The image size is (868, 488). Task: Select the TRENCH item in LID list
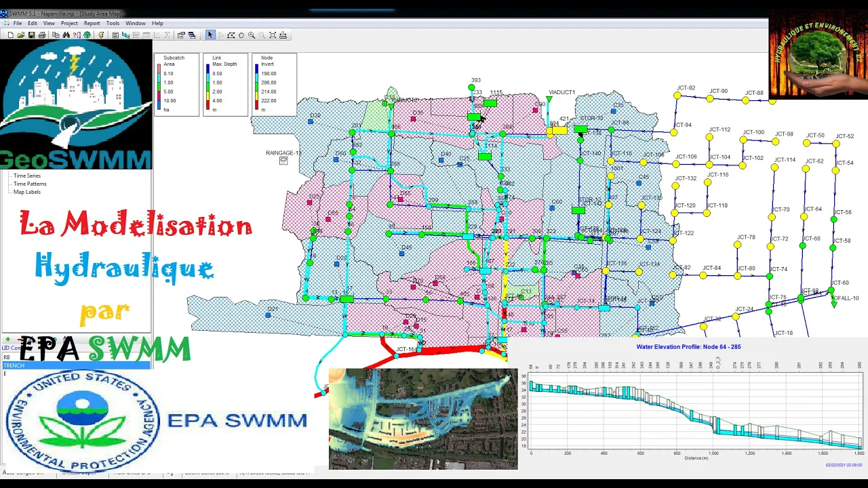(x=76, y=365)
